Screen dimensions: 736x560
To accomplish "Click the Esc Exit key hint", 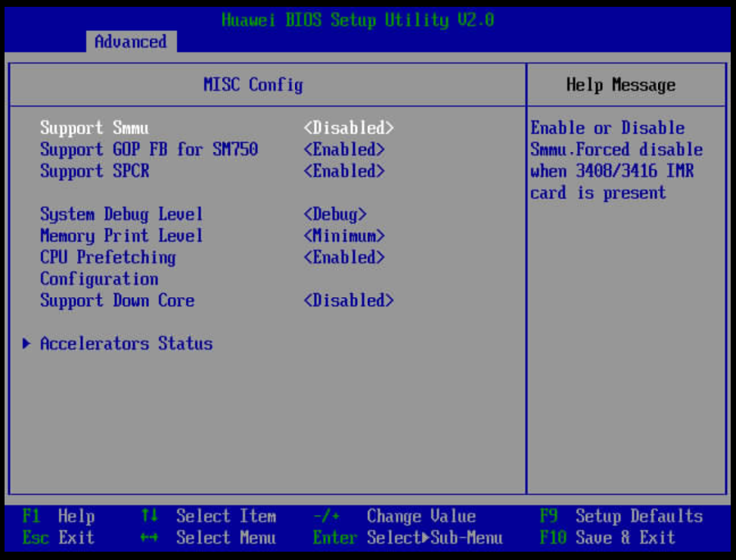I will point(59,537).
